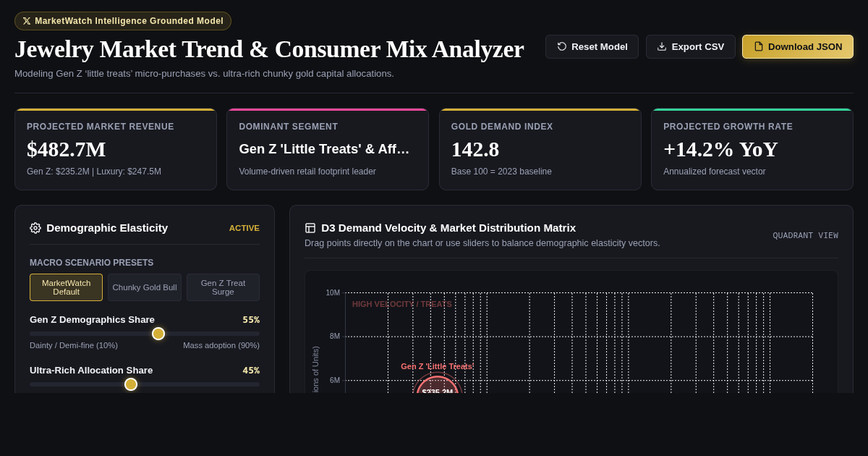The width and height of the screenshot is (868, 456).
Task: Click the Macro Scenario Presets heading
Action: [x=92, y=263]
